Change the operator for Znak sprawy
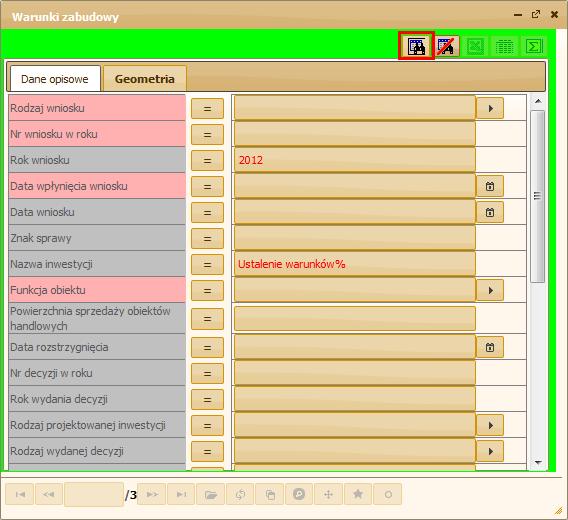Image resolution: width=568 pixels, height=520 pixels. click(207, 238)
